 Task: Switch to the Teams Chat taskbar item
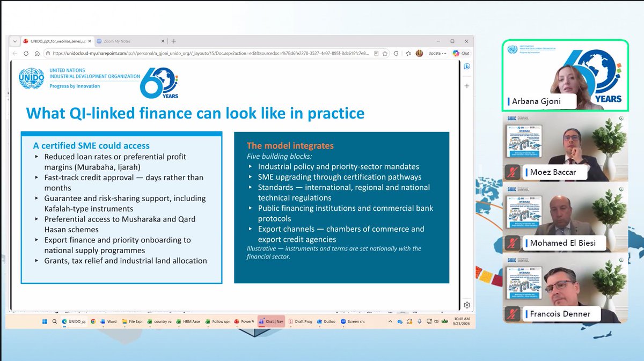click(x=272, y=321)
